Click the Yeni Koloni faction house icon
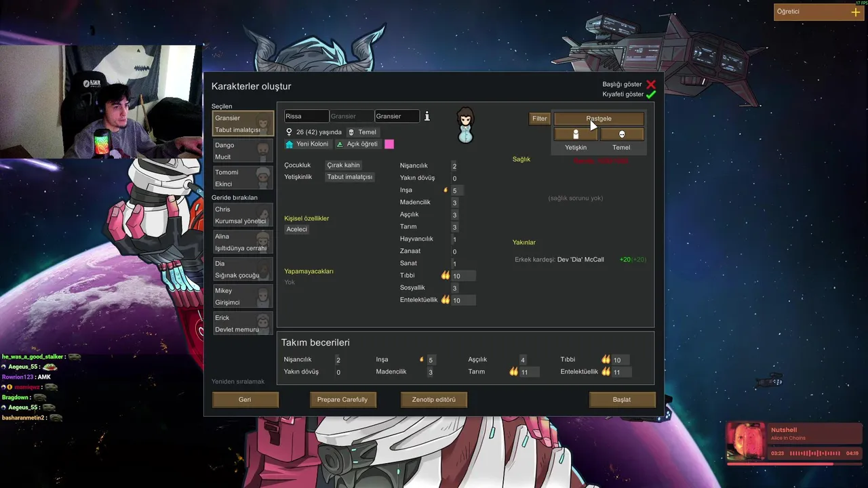 tap(290, 144)
